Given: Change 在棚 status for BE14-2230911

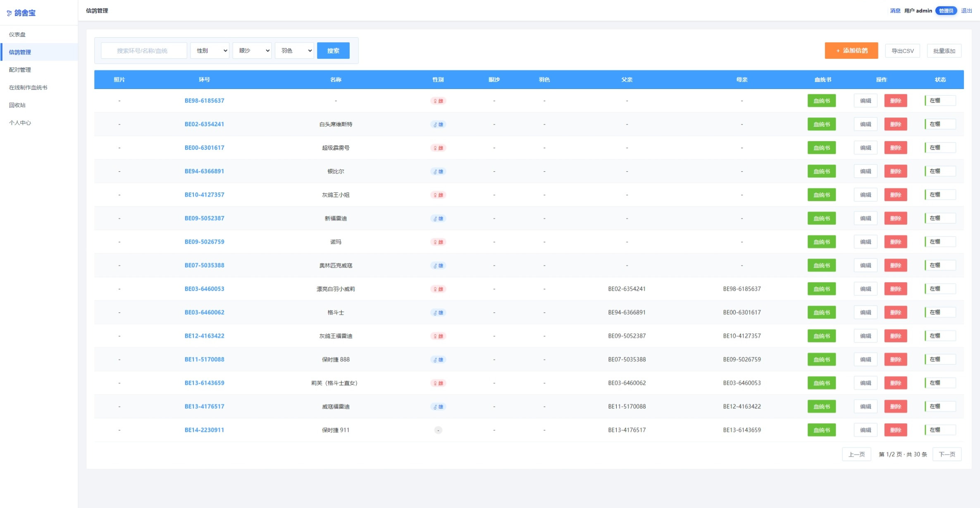Looking at the screenshot, I should pyautogui.click(x=940, y=430).
